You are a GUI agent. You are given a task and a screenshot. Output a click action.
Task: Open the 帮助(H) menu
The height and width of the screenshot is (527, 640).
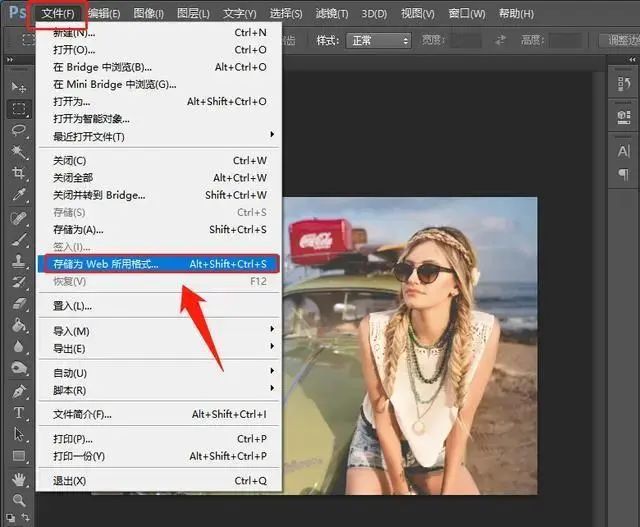[516, 13]
